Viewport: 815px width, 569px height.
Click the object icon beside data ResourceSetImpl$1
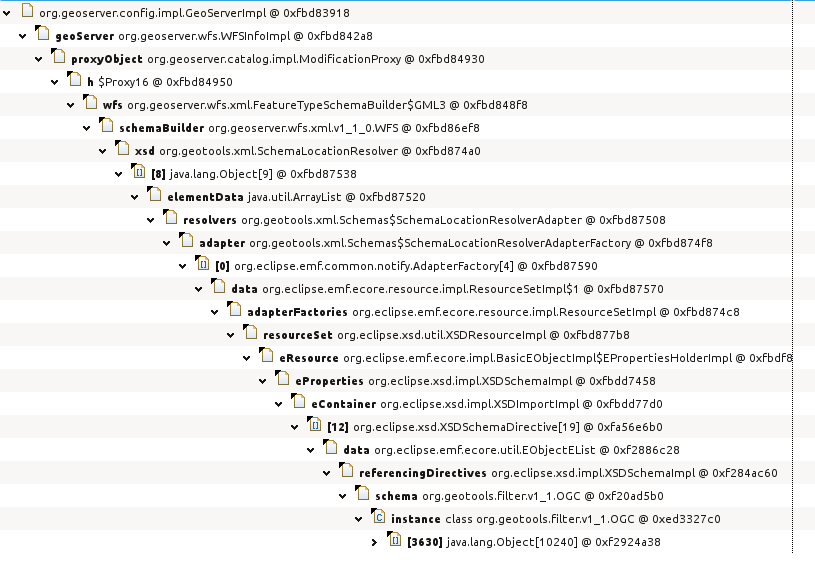(219, 286)
